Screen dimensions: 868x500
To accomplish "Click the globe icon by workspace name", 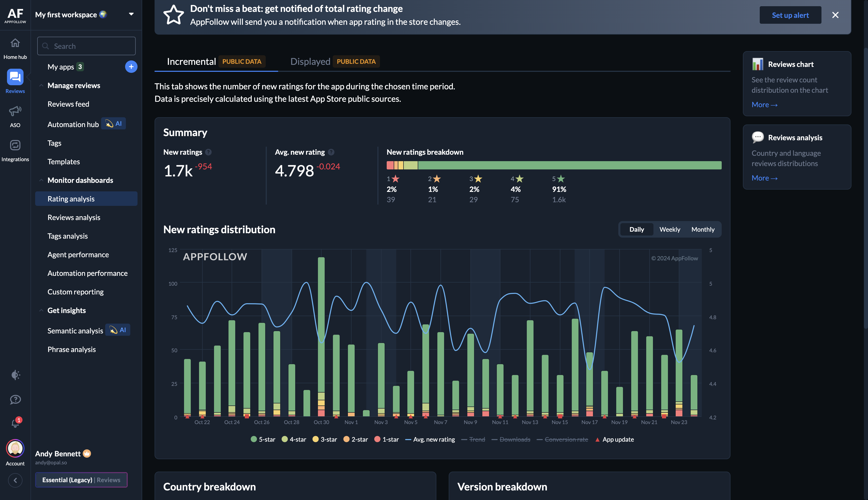I will 103,14.
